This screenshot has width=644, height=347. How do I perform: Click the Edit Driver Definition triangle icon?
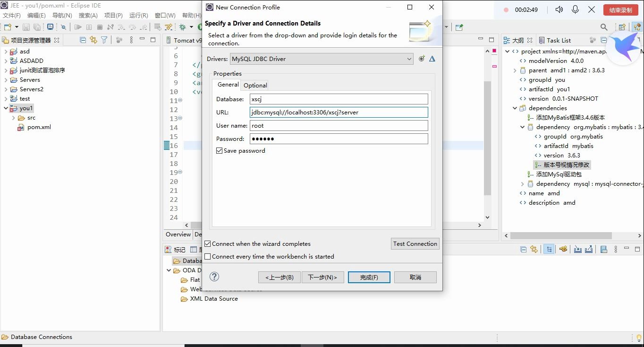[x=432, y=58]
